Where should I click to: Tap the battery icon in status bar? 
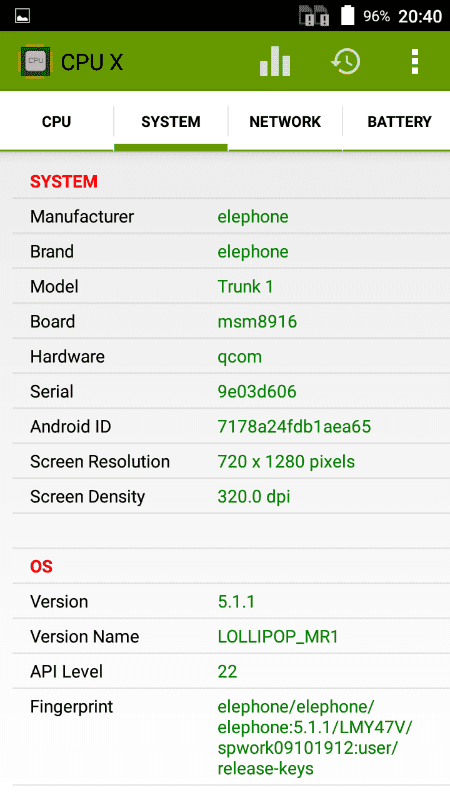point(347,15)
